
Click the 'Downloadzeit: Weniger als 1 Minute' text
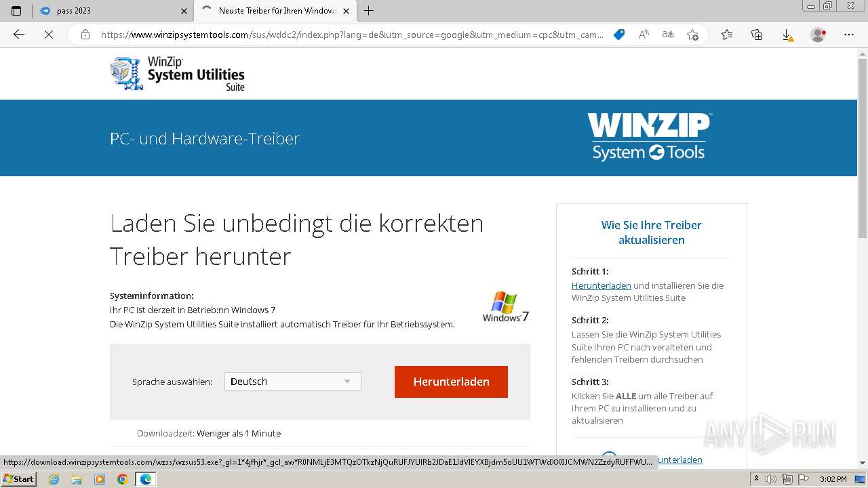pos(209,433)
